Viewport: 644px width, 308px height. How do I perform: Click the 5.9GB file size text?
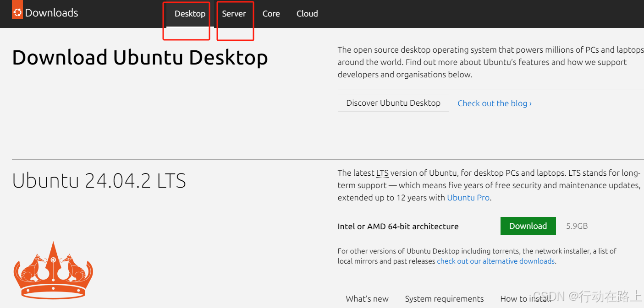[x=577, y=226]
